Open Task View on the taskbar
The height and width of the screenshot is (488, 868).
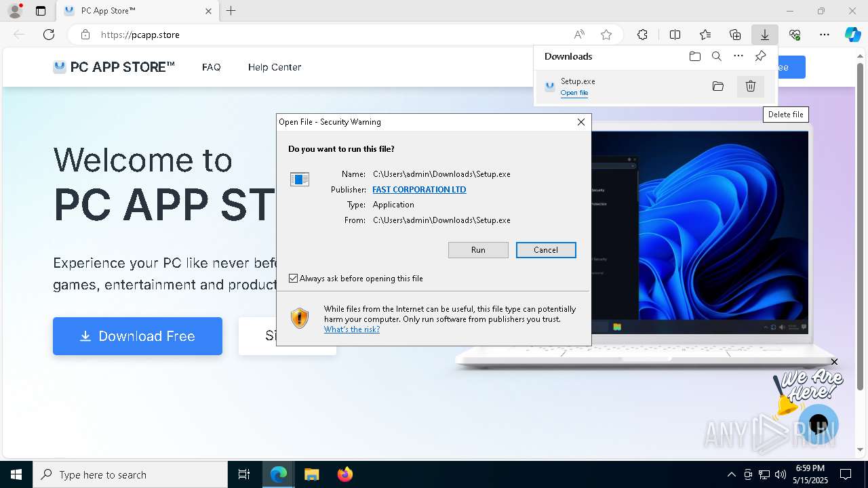244,474
